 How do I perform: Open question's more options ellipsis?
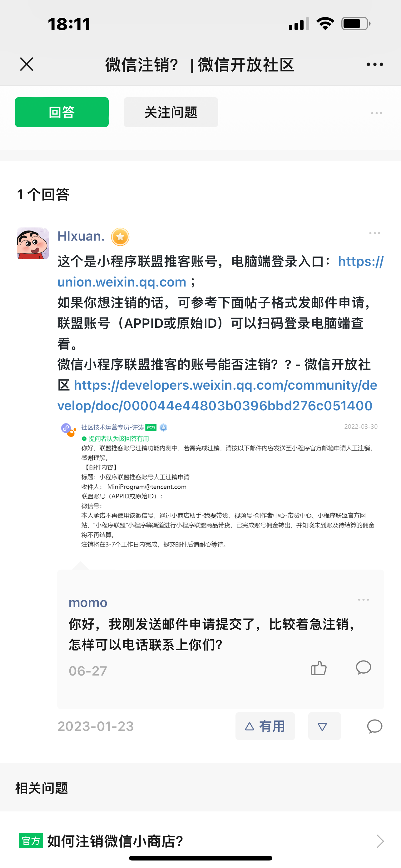pyautogui.click(x=376, y=113)
